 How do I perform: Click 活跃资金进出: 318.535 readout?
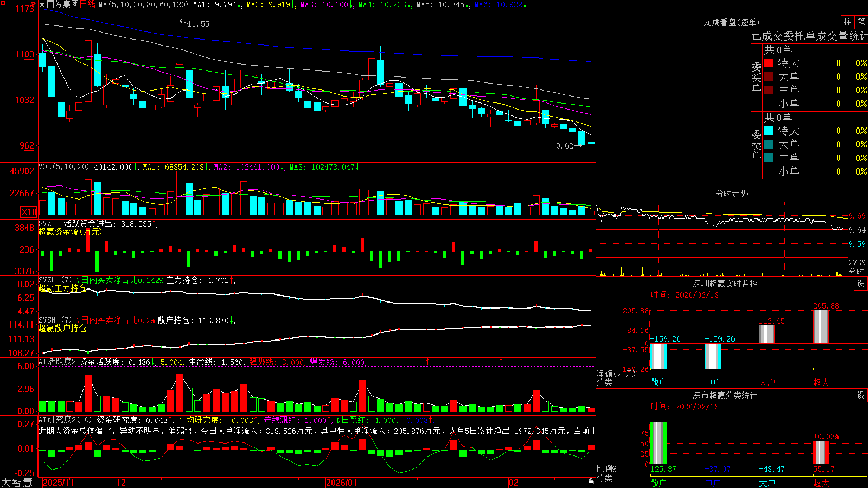click(x=110, y=223)
